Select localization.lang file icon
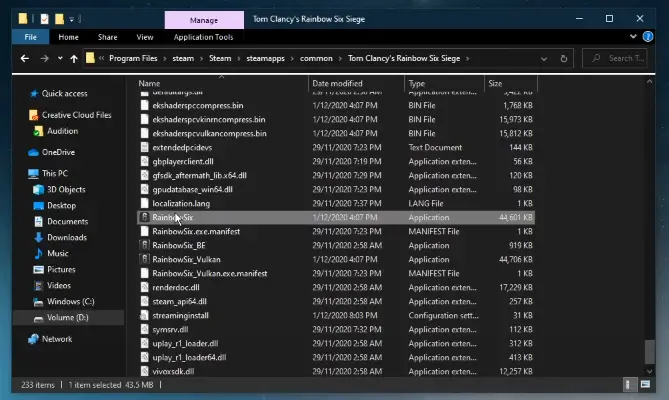 145,203
